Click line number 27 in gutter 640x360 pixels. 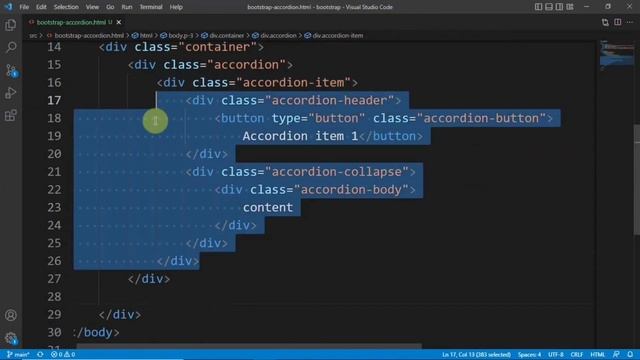tap(54, 279)
